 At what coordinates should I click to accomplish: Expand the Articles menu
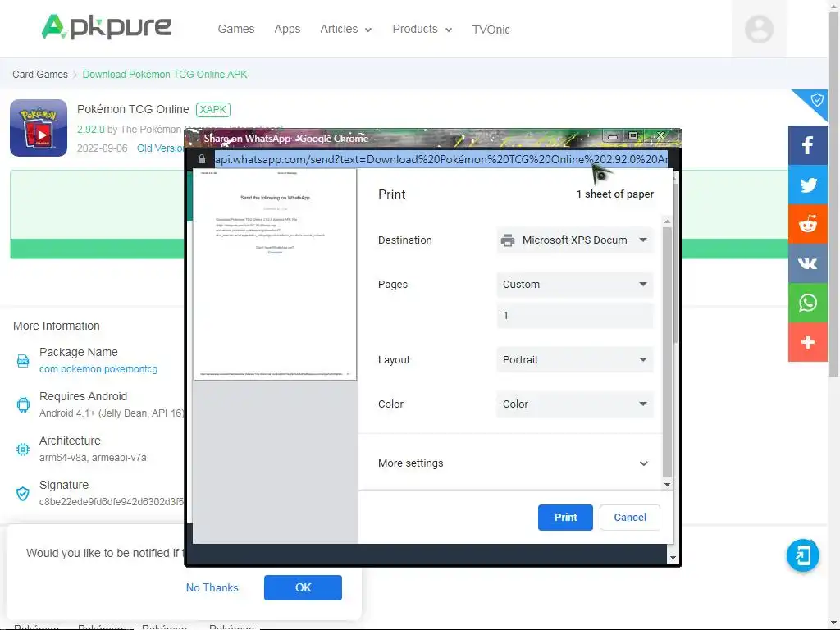[x=345, y=29]
